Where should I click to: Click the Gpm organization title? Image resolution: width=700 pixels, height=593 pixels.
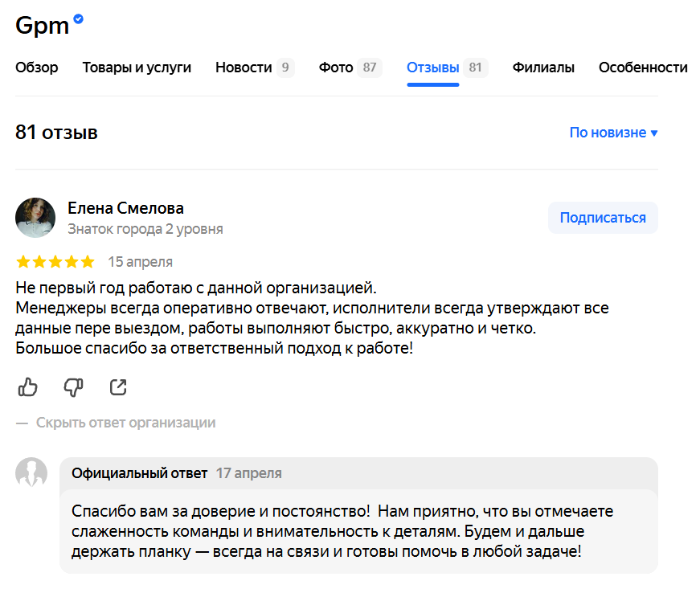pyautogui.click(x=43, y=25)
